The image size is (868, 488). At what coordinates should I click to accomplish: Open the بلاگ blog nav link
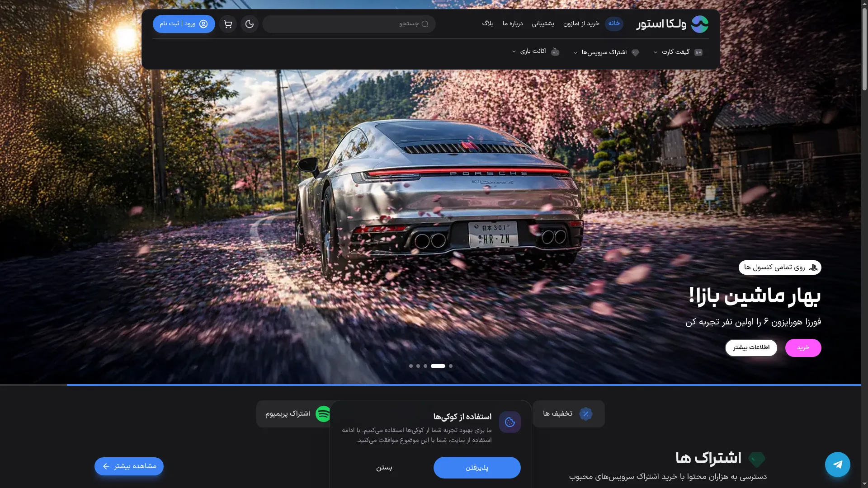click(488, 23)
